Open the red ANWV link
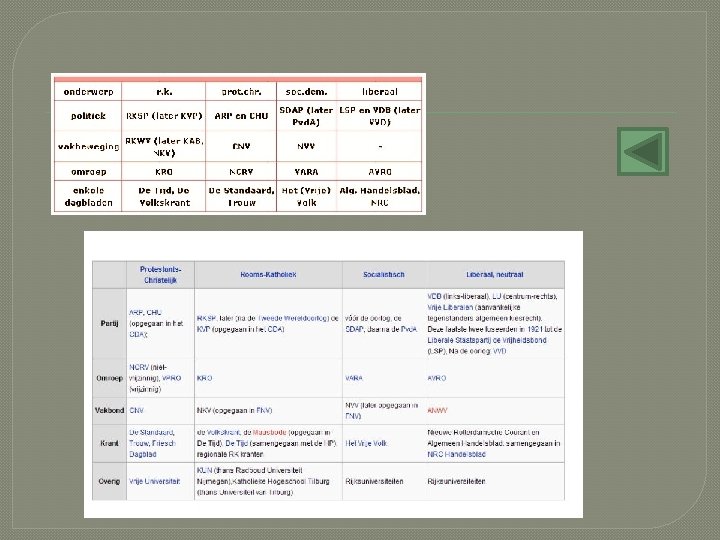The height and width of the screenshot is (540, 720). pos(437,411)
